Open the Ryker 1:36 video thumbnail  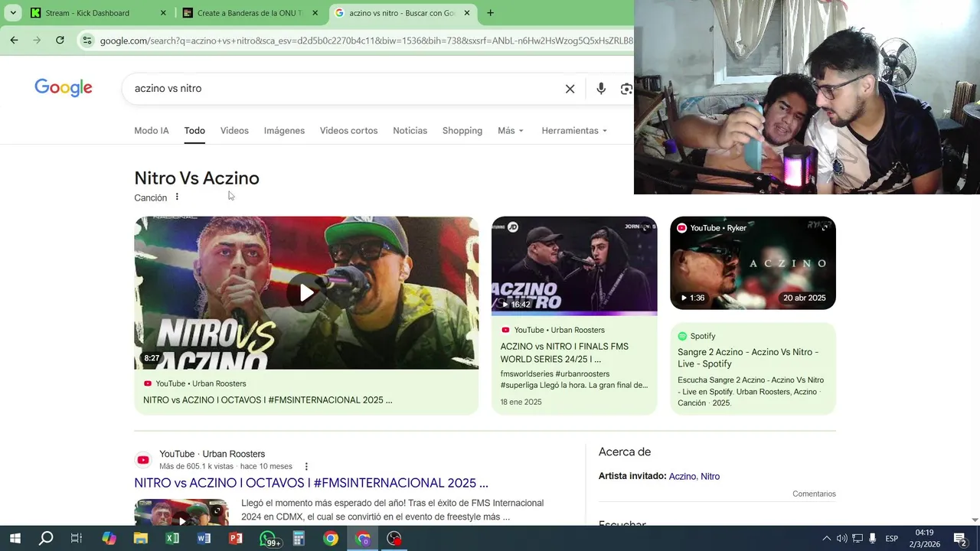pyautogui.click(x=753, y=263)
